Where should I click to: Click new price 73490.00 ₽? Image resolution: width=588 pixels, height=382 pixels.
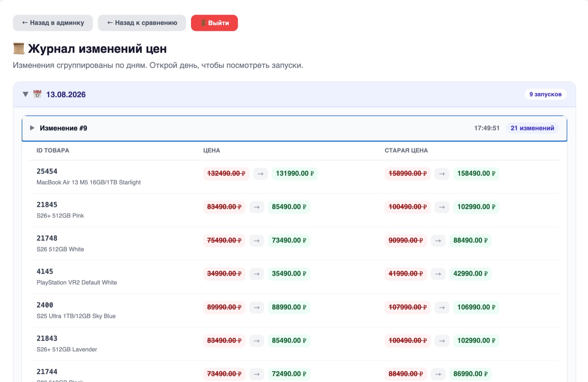tap(289, 240)
